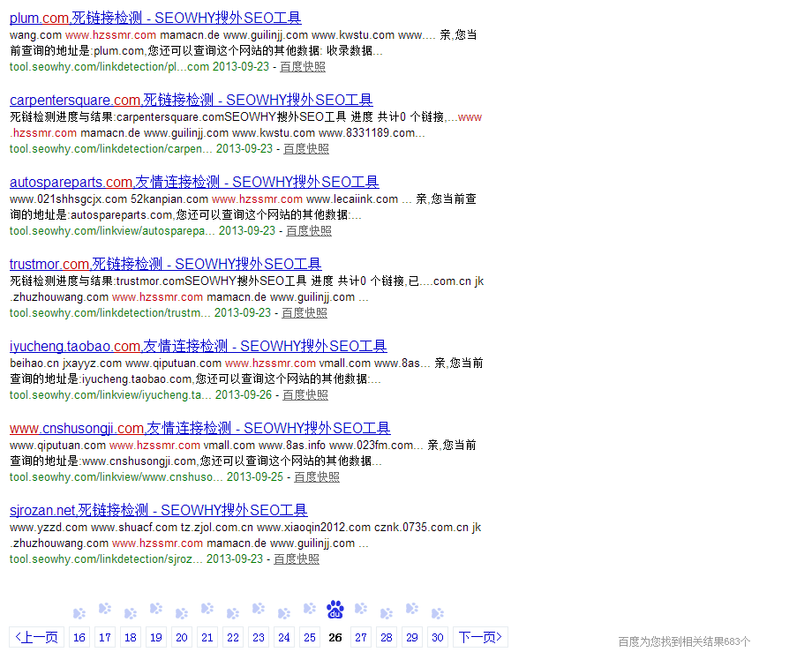The width and height of the screenshot is (812, 667).
Task: Jump to results page 22
Action: coord(233,637)
